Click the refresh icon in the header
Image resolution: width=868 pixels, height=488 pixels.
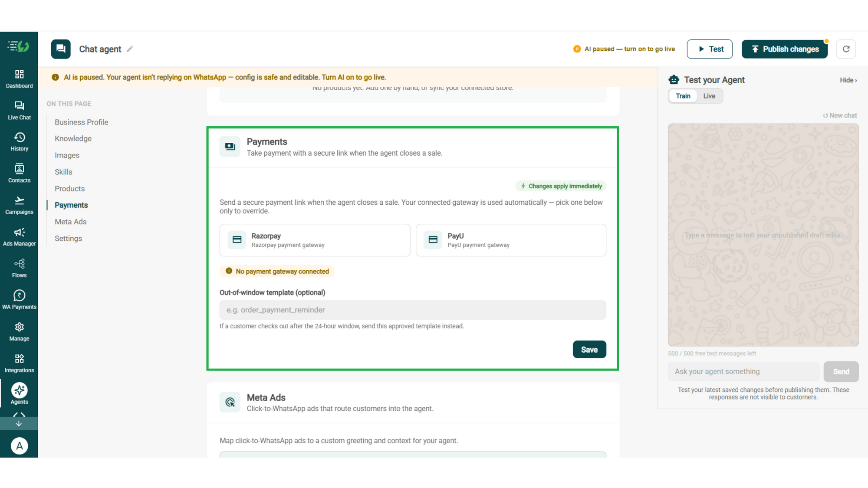point(846,49)
